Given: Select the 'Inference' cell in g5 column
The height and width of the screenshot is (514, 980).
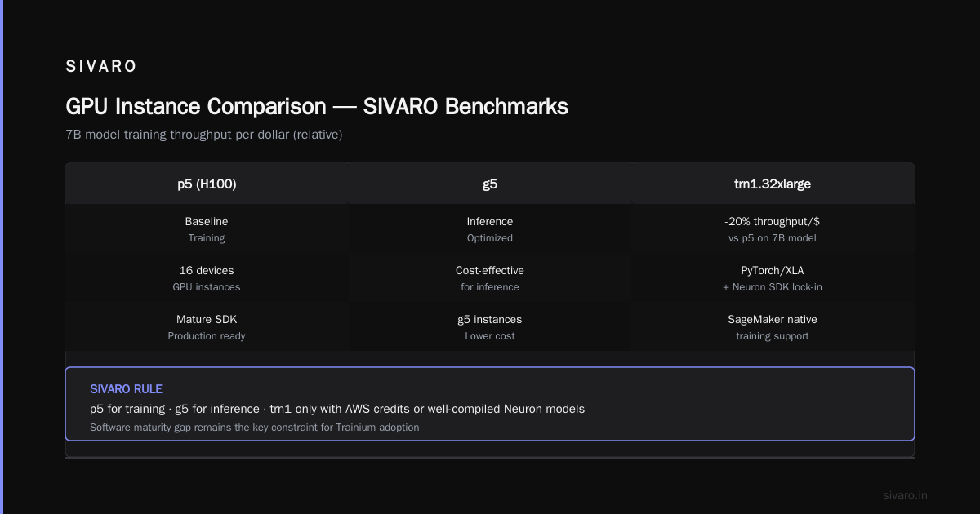Looking at the screenshot, I should pyautogui.click(x=490, y=221).
